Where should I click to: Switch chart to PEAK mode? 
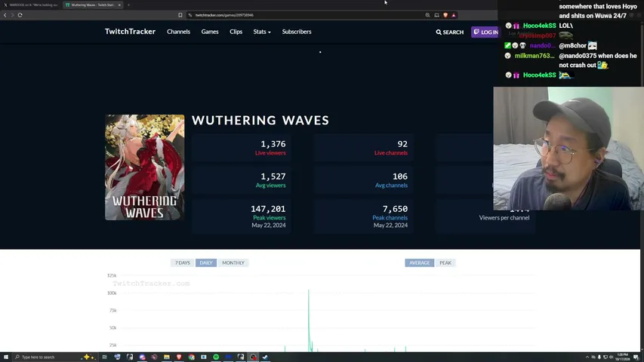445,262
